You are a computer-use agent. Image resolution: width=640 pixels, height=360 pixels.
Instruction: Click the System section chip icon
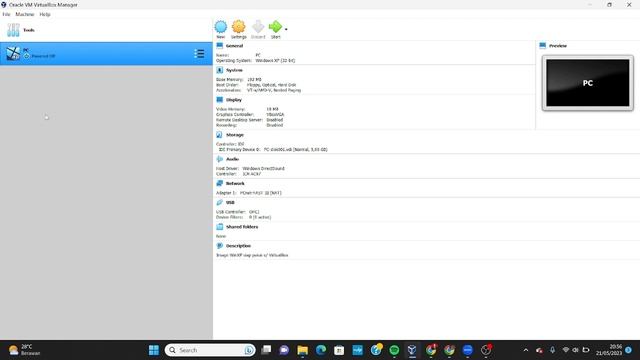pos(220,70)
